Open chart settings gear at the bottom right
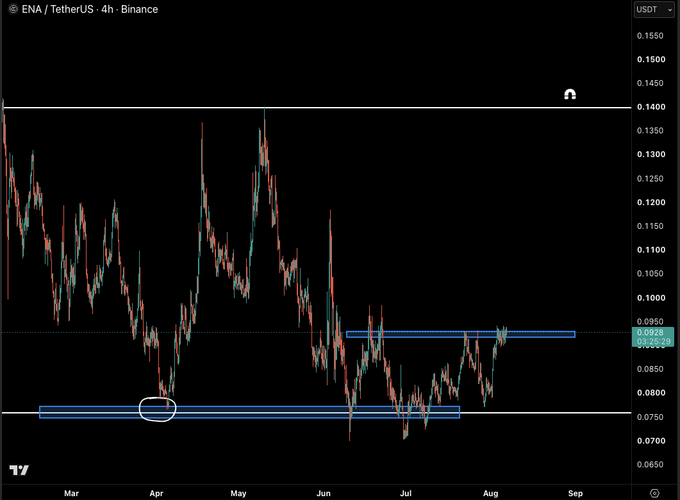The width and height of the screenshot is (680, 500). (x=654, y=493)
